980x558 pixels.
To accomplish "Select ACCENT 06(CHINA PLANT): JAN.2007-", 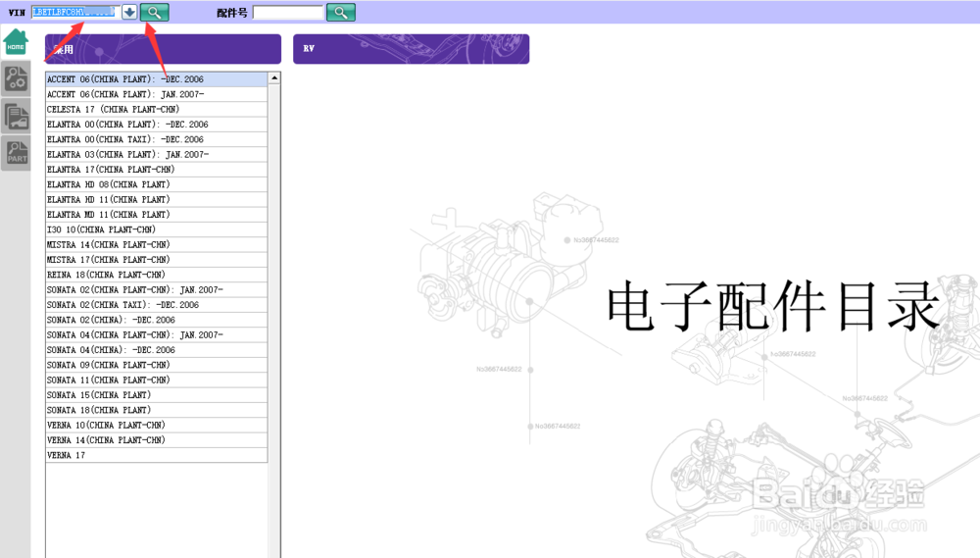I will point(156,94).
